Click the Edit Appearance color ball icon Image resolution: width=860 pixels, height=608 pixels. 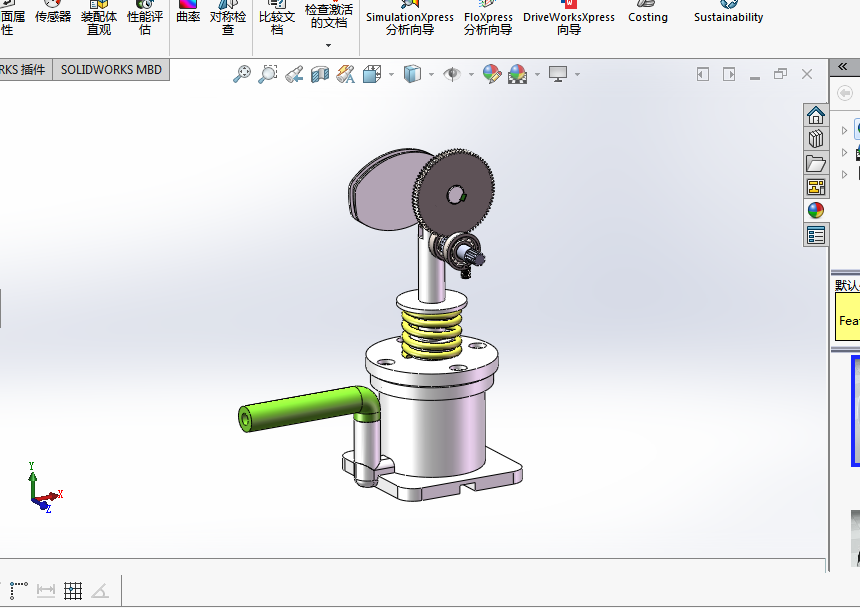(x=492, y=74)
